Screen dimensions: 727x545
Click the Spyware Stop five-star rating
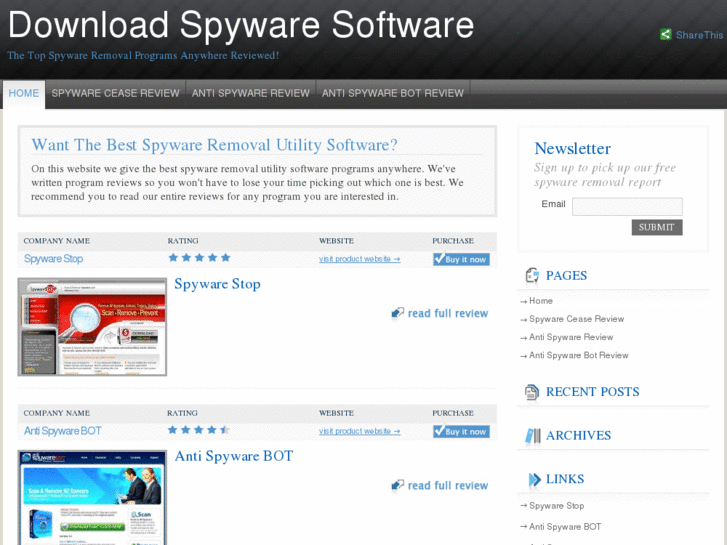[x=199, y=257]
